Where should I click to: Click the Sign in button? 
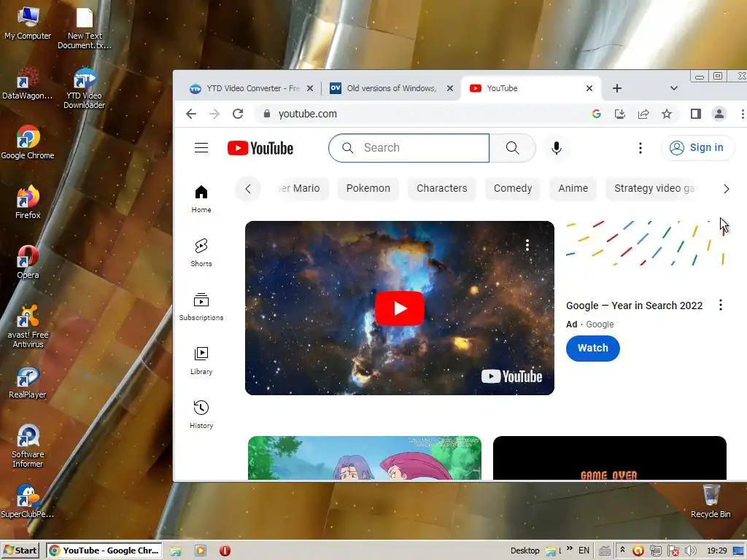(x=698, y=147)
